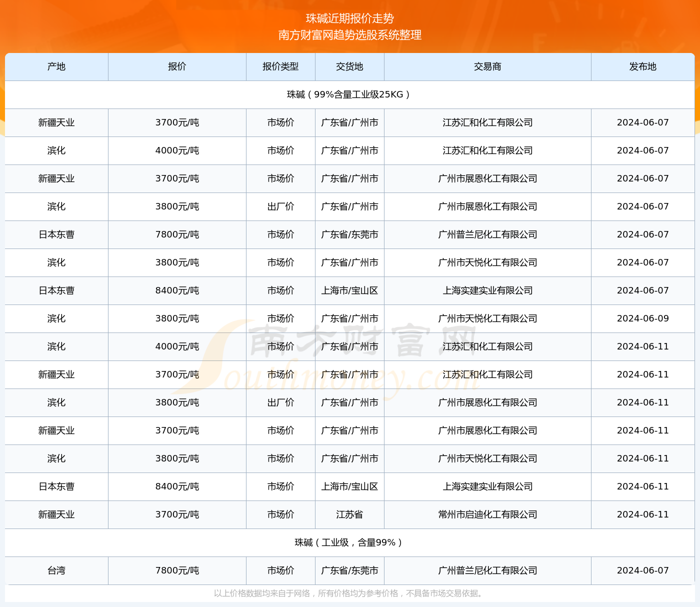Select 新疆天业 in the 常州市启迪 row
Viewport: 700px width, 607px height.
[56, 514]
